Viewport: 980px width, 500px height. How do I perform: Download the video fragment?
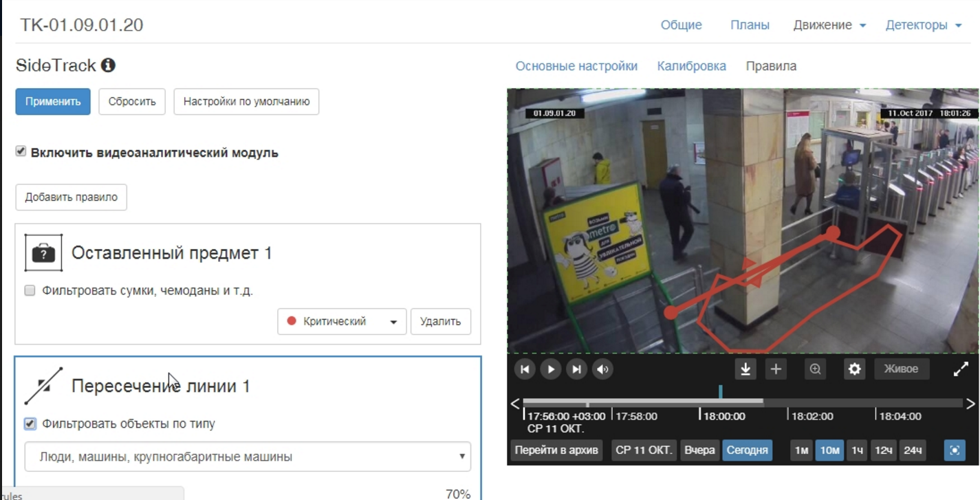pyautogui.click(x=745, y=369)
